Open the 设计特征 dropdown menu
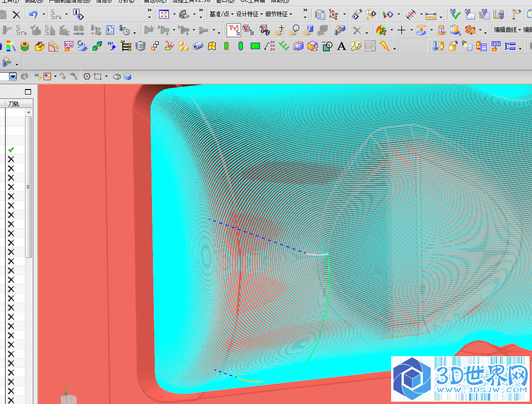532x404 pixels. [x=249, y=14]
